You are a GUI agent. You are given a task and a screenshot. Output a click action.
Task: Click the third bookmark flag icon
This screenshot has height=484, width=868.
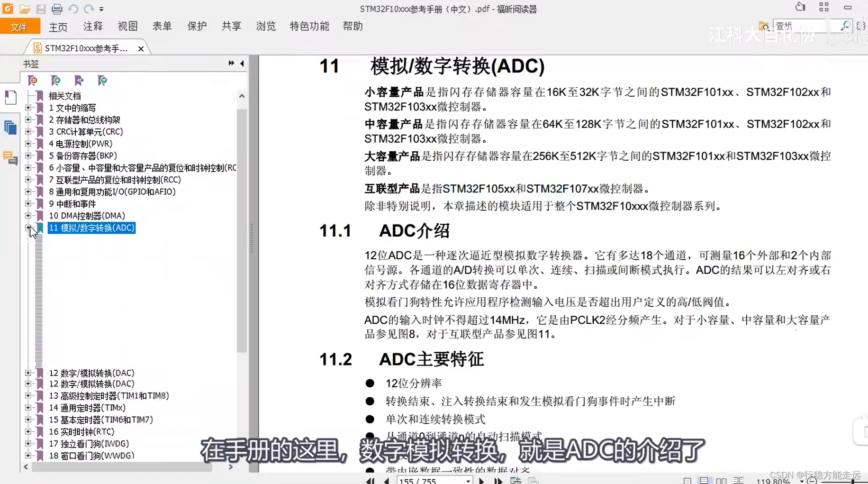tap(79, 81)
